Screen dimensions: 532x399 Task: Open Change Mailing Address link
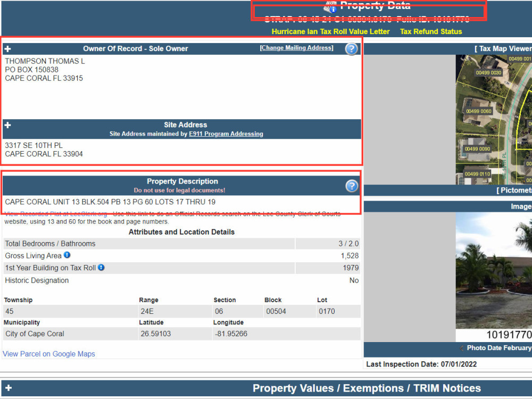(296, 48)
